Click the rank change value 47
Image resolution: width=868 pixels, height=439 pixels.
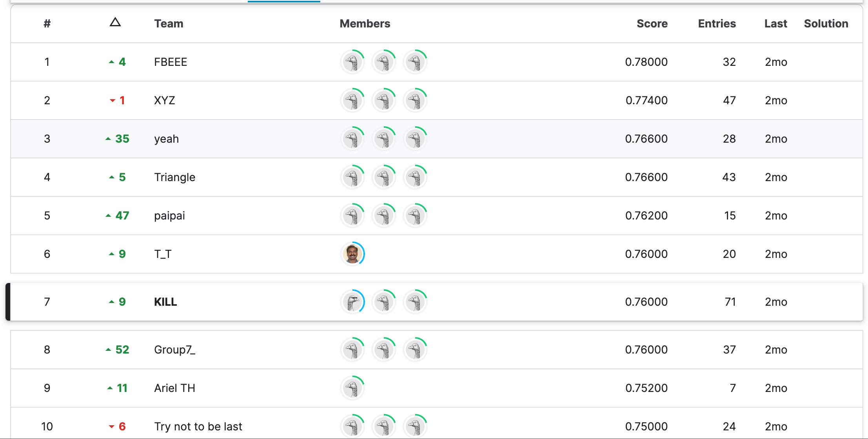tap(122, 216)
